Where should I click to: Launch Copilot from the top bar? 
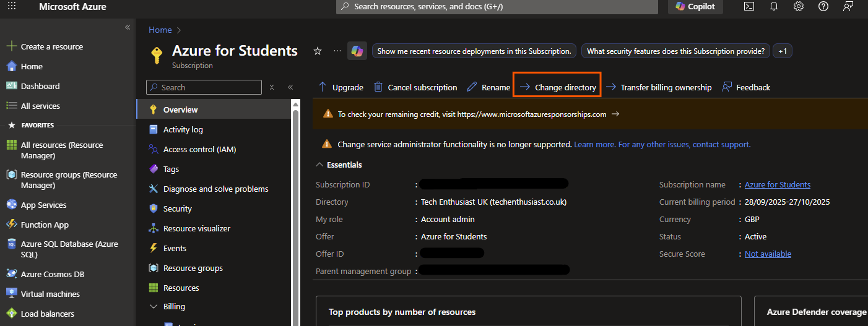pos(695,6)
